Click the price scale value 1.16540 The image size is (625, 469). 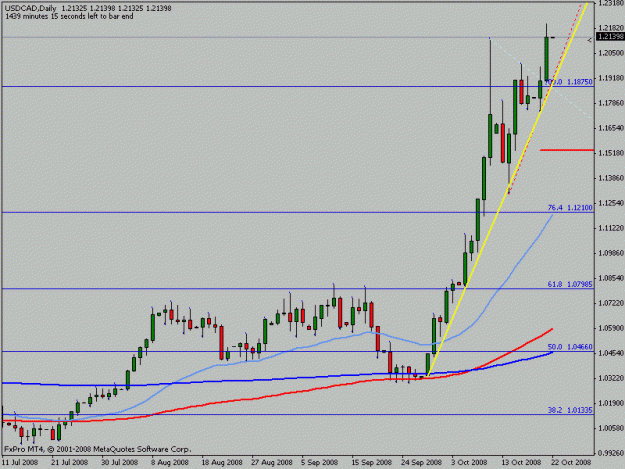[x=611, y=128]
